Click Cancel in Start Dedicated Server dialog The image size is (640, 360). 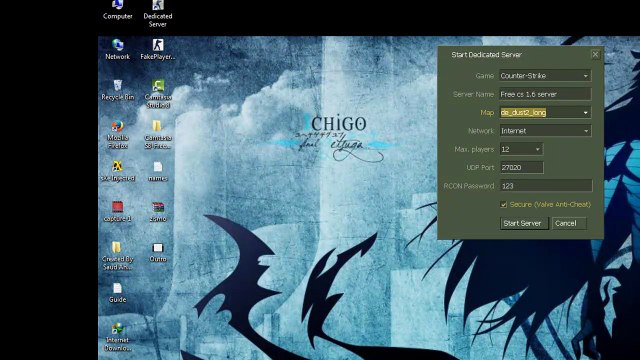569,223
